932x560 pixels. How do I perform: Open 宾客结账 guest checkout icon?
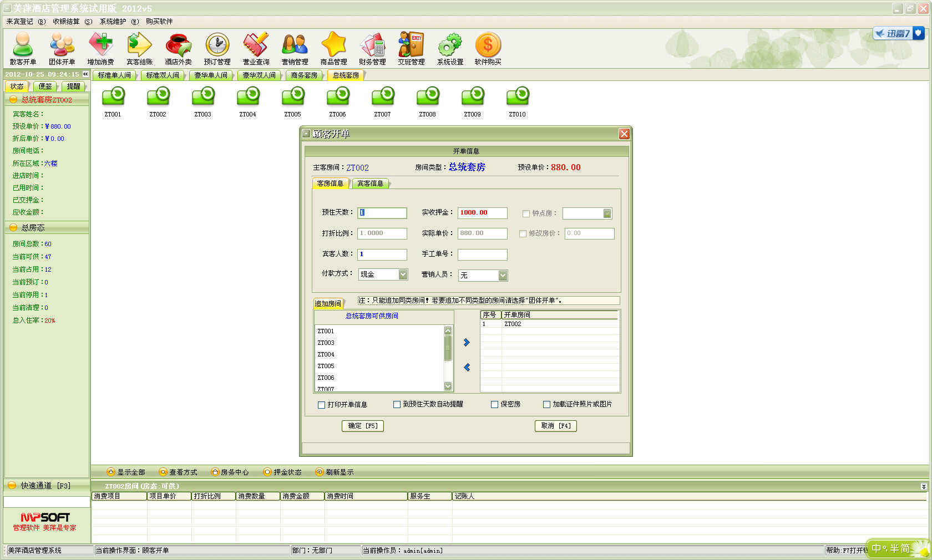point(139,49)
